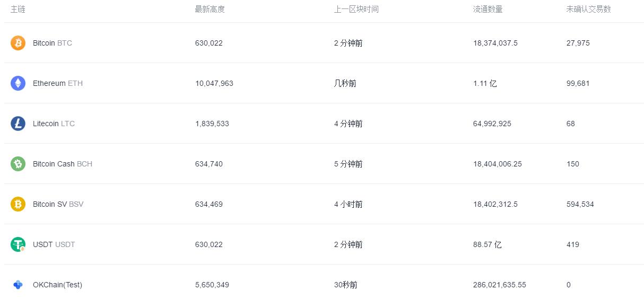
Task: Open the OKChain(Test) chain link
Action: (57, 285)
